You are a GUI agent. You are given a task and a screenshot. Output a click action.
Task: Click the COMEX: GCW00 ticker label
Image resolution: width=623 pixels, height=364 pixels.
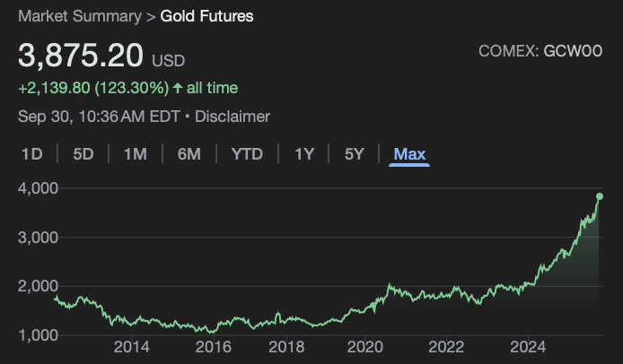click(547, 51)
